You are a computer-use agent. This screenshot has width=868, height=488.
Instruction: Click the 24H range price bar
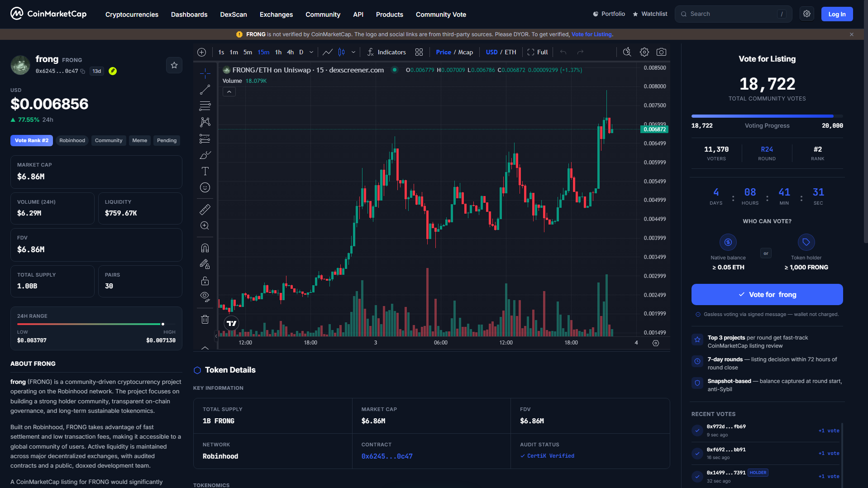point(96,324)
